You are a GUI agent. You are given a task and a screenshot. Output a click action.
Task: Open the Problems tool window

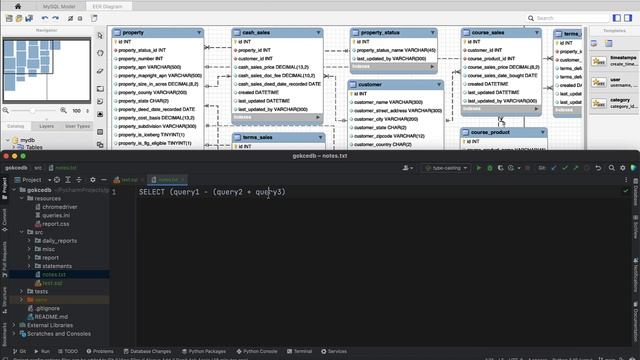[100, 351]
